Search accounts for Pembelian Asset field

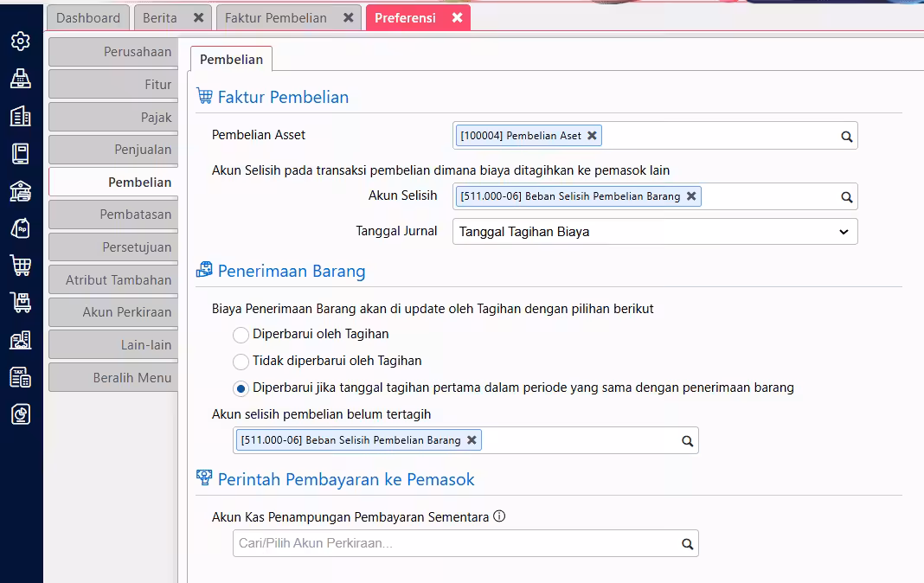[x=846, y=137]
